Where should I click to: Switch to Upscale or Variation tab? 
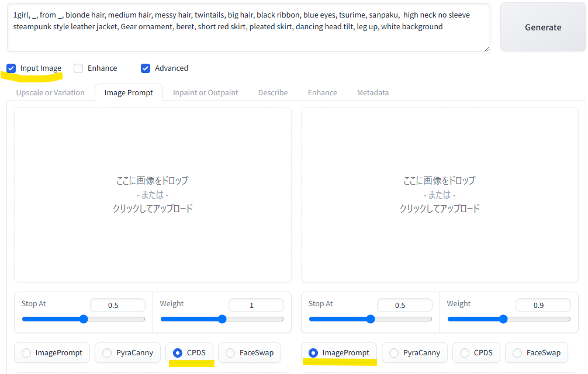tap(50, 92)
